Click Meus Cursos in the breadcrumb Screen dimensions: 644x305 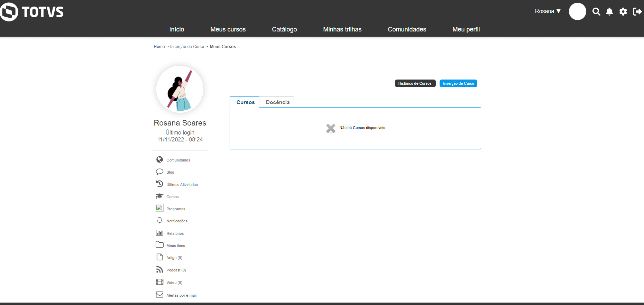[223, 47]
